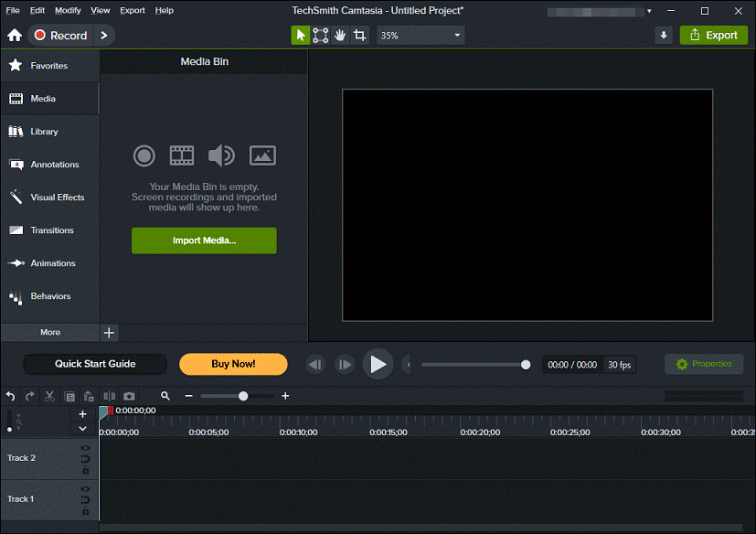Zoom in the timeline with plus
Screen dimensions: 756x534
[285, 396]
